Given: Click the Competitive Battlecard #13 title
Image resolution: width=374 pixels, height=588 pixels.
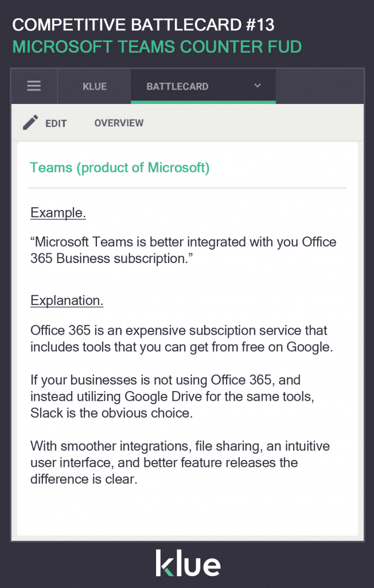Looking at the screenshot, I should click(143, 25).
